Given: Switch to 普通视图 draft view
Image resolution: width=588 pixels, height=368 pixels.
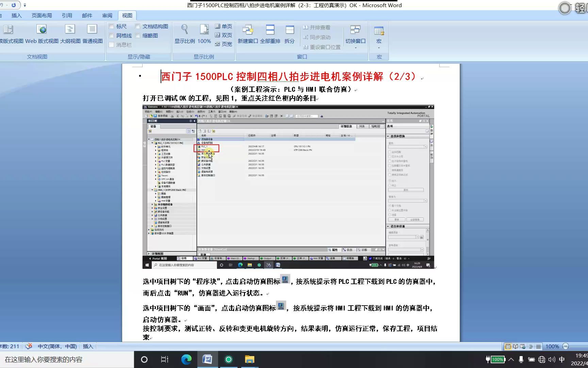Looking at the screenshot, I should (92, 34).
